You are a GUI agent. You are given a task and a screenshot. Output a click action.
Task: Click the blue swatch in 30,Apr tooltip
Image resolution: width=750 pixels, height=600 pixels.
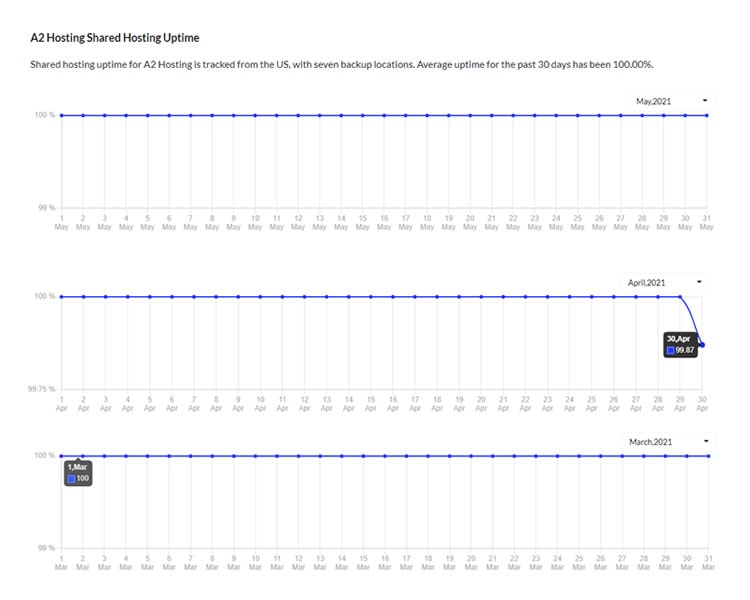[x=671, y=350]
